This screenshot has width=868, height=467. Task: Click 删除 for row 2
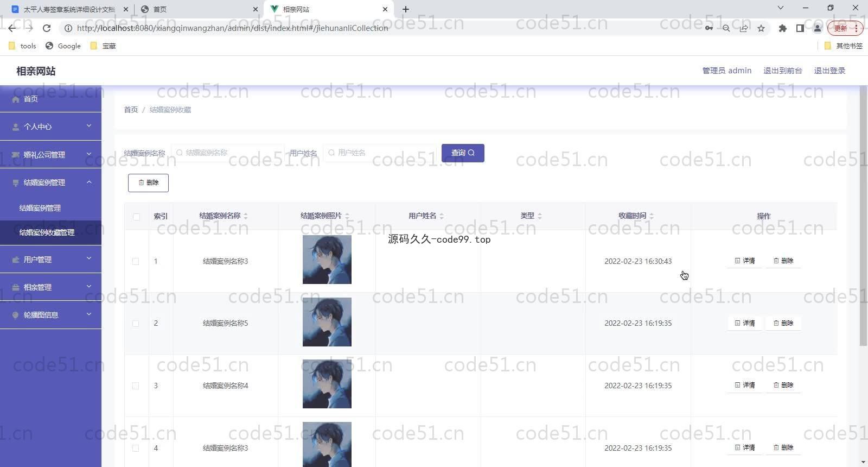tap(783, 323)
